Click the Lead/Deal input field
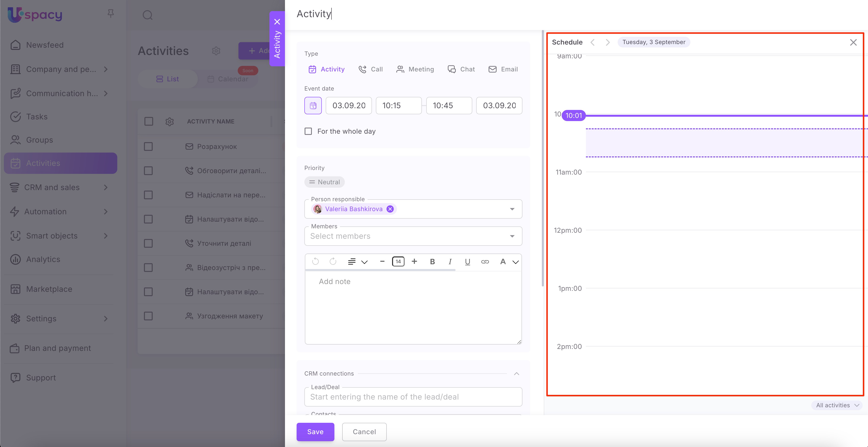 point(413,397)
